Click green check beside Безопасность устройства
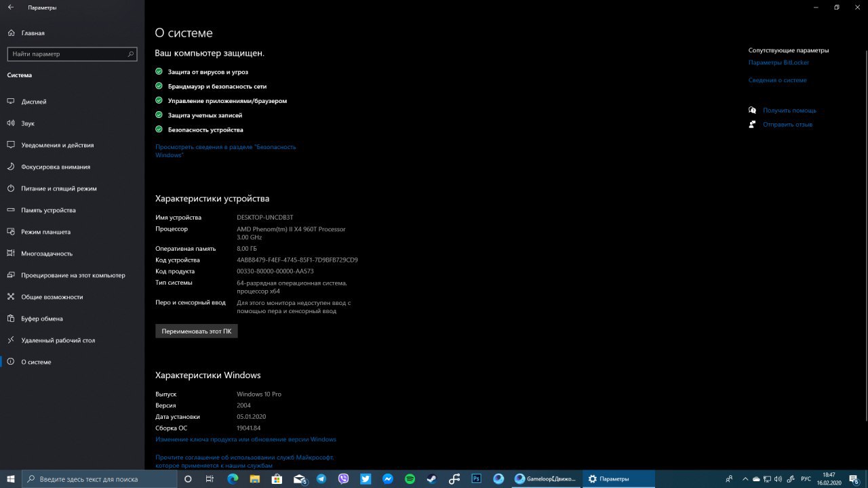 [159, 129]
